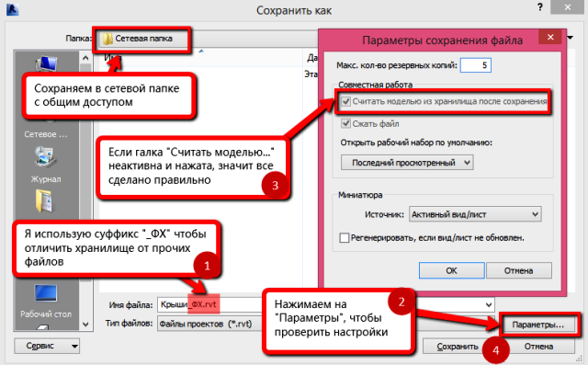Click the yellow folder icon beside Сетевая папка
Image resolution: width=588 pixels, height=365 pixels.
[107, 39]
